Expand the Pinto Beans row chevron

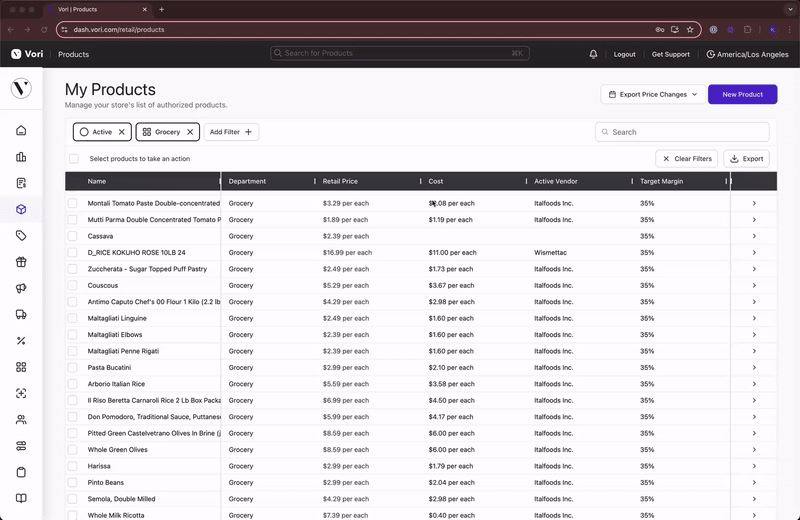click(x=754, y=482)
